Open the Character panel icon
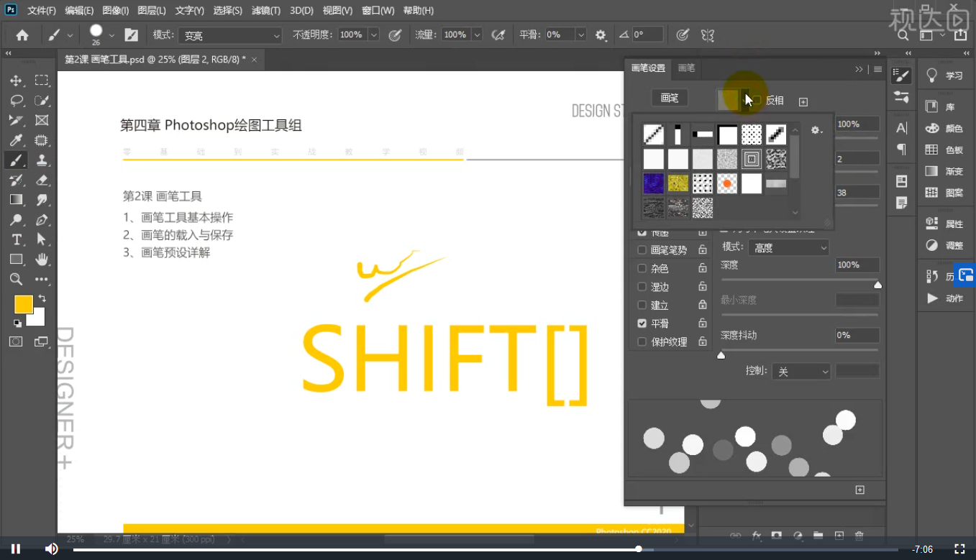The height and width of the screenshot is (560, 976). pos(901,128)
